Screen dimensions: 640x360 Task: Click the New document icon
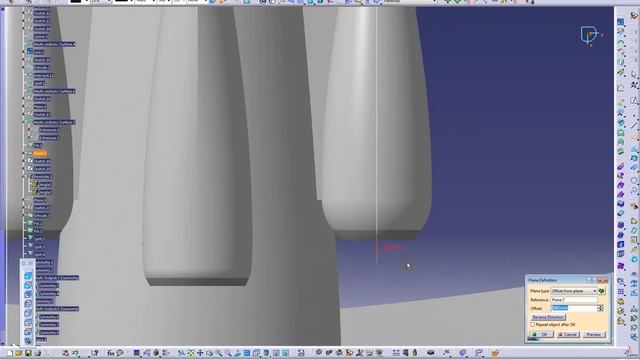point(9,353)
